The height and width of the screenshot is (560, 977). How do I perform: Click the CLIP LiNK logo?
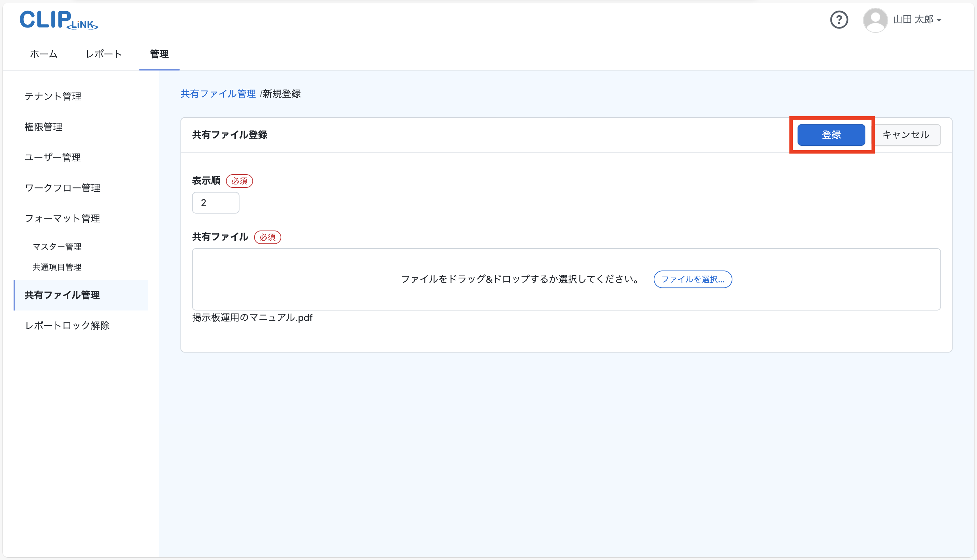click(58, 20)
